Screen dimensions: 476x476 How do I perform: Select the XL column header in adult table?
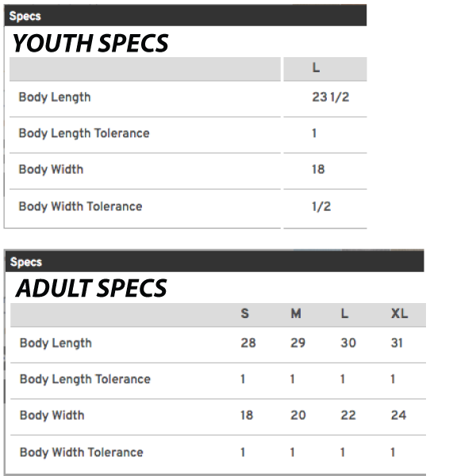click(399, 313)
